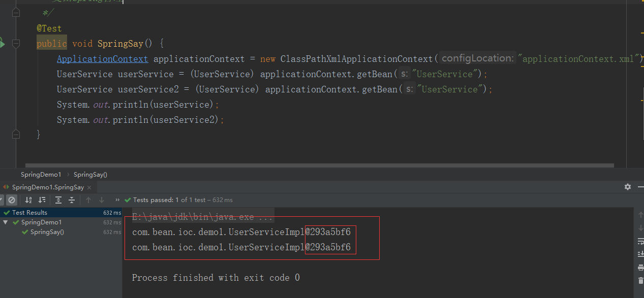Viewport: 644px width, 298px height.
Task: Open Run panel settings gear
Action: coord(628,187)
